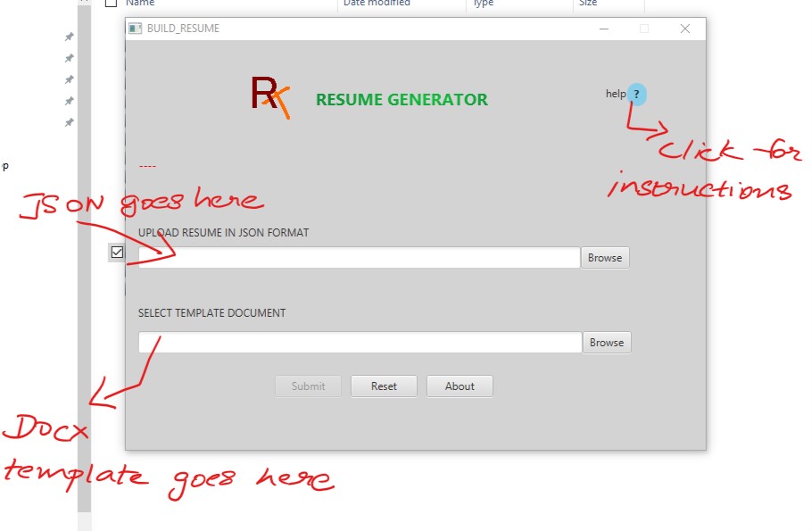Click the third pin icon in the sidebar

coord(69,79)
